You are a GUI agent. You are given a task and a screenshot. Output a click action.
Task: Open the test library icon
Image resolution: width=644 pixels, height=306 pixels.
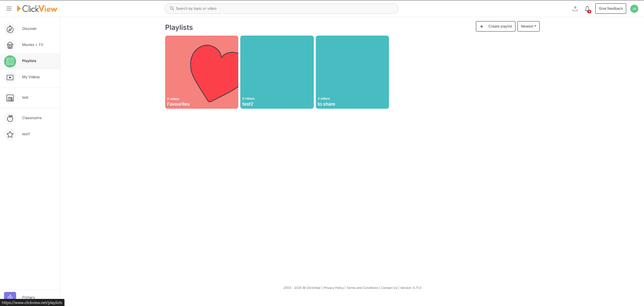click(x=10, y=98)
